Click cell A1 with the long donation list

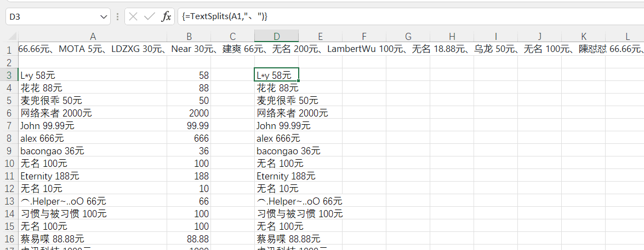click(x=93, y=50)
